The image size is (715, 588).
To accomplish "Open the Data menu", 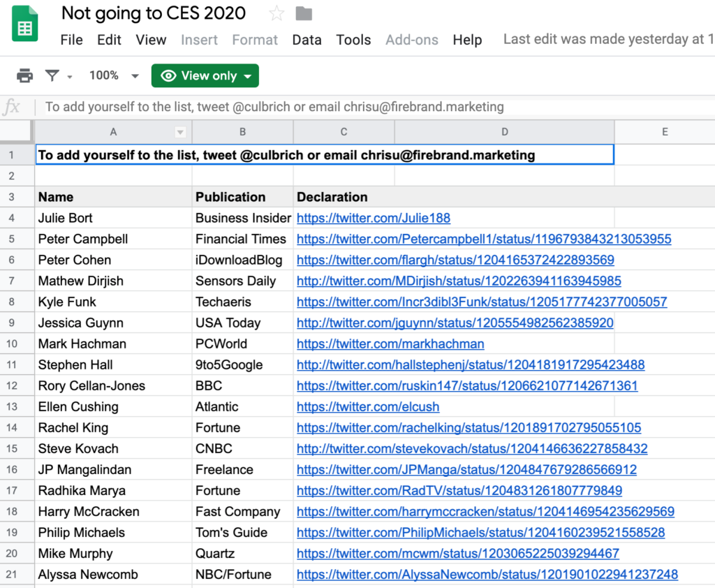I will [x=307, y=40].
